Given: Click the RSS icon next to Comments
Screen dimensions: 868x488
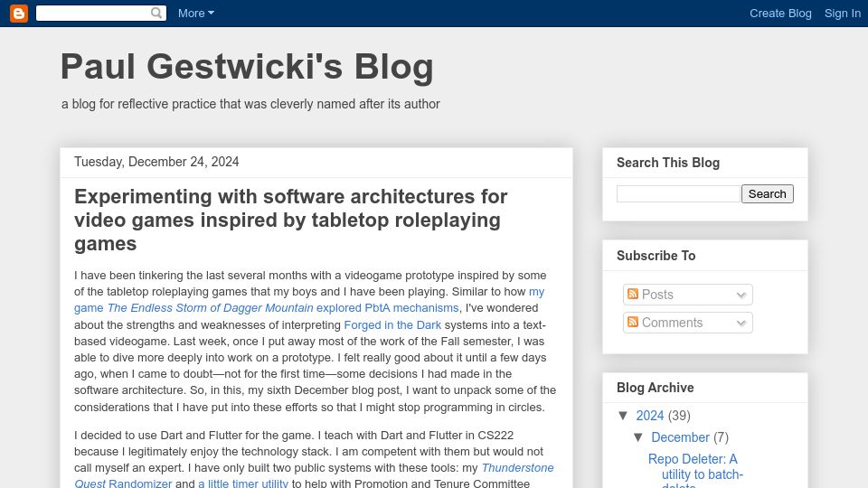Looking at the screenshot, I should (x=633, y=322).
